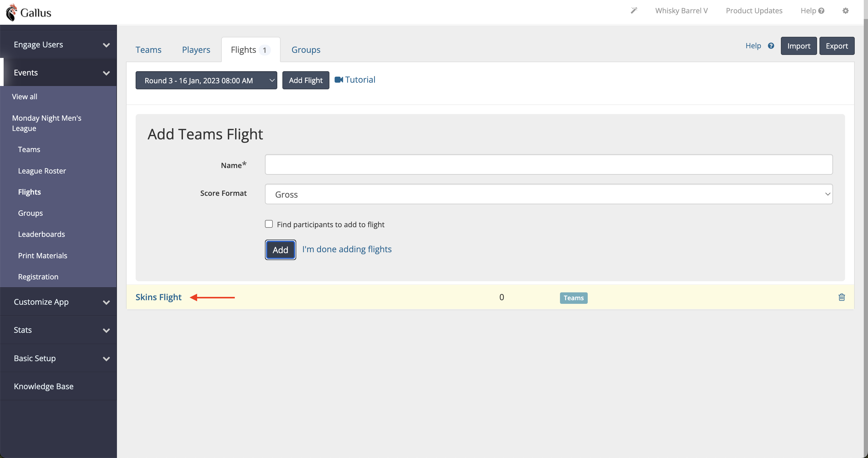Click the Teams badge on Skins Flight
The width and height of the screenshot is (868, 458).
click(x=574, y=298)
